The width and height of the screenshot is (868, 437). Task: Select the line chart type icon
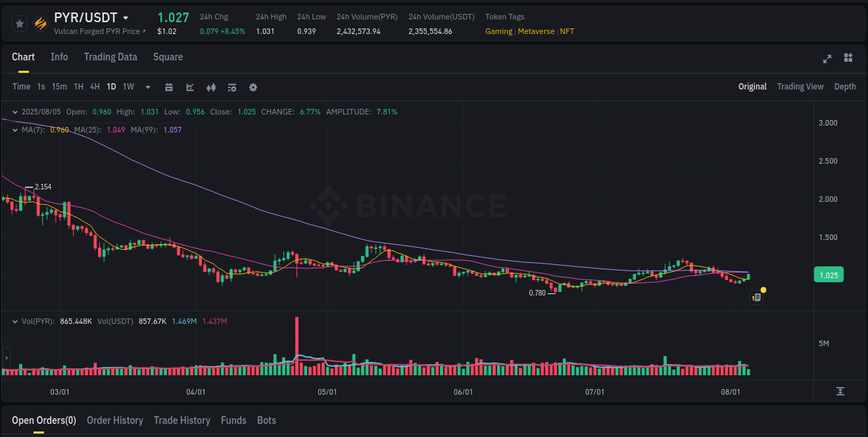pyautogui.click(x=190, y=87)
